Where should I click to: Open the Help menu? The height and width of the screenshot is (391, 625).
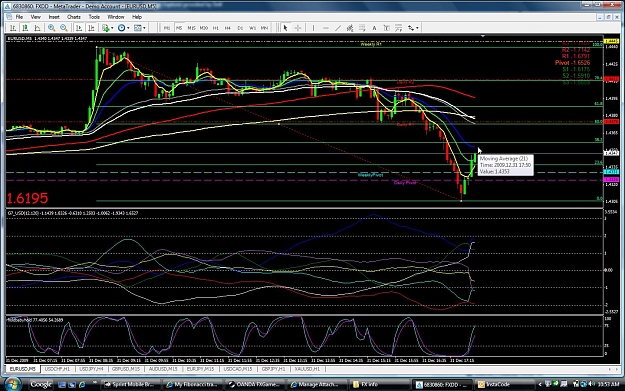(x=137, y=17)
